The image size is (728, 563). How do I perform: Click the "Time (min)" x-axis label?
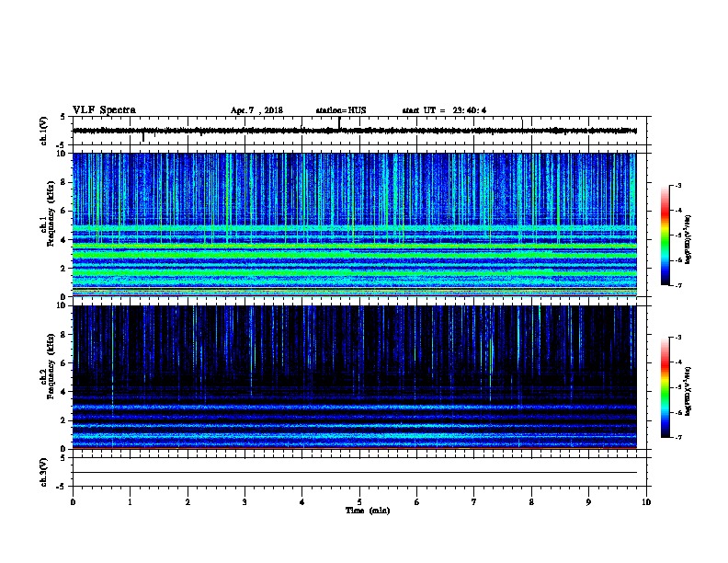pos(368,511)
